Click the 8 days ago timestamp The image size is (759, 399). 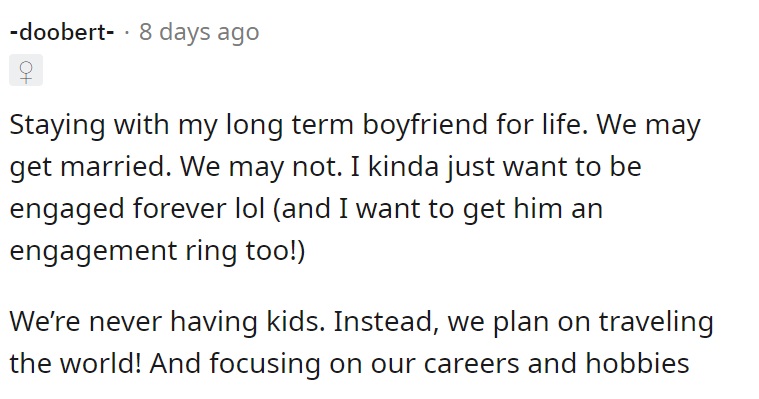199,32
